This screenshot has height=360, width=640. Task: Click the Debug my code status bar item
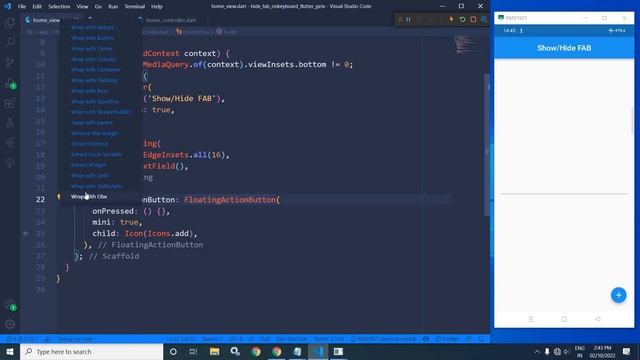click(x=75, y=339)
